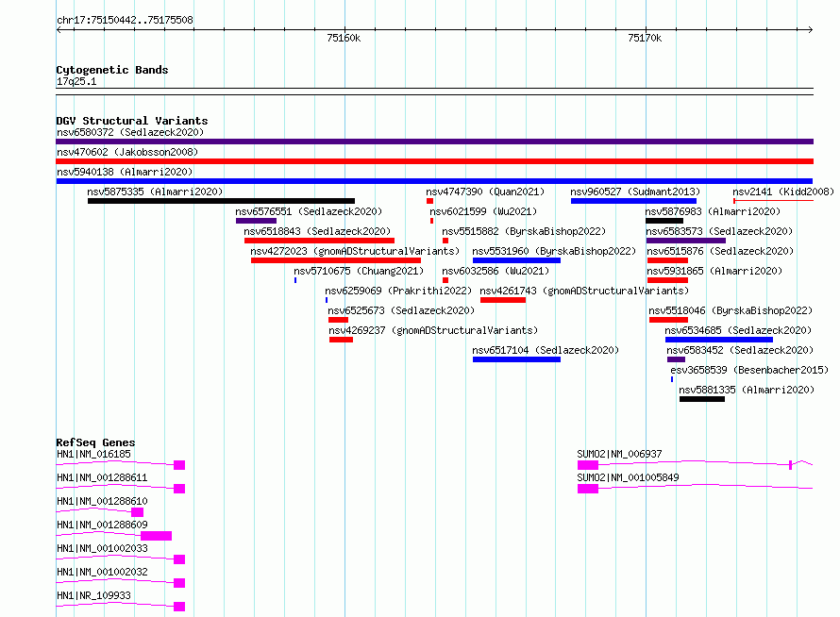
Task: Click the HN1|NM_016185 gene label
Action: coord(93,454)
